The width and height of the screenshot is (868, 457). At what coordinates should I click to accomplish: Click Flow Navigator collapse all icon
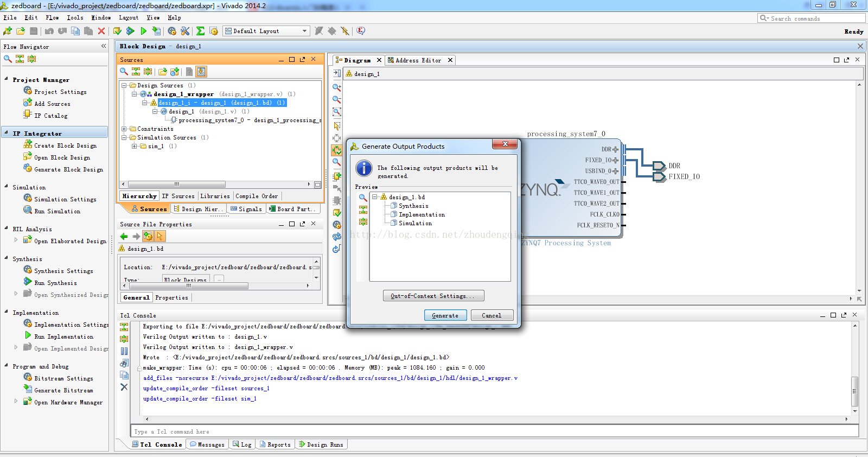pos(20,59)
